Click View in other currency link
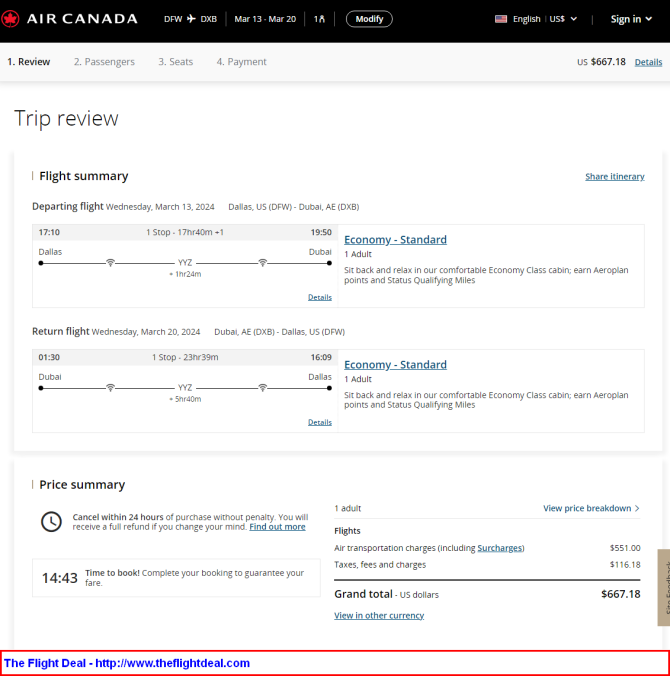670x676 pixels. tap(379, 615)
